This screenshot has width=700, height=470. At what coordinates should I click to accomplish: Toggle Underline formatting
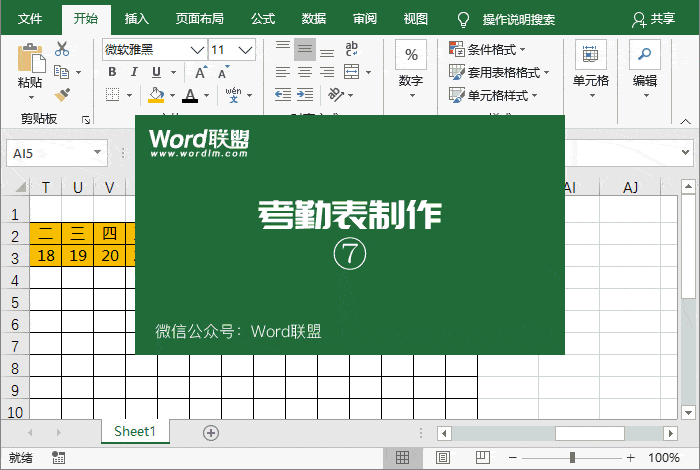tap(156, 72)
